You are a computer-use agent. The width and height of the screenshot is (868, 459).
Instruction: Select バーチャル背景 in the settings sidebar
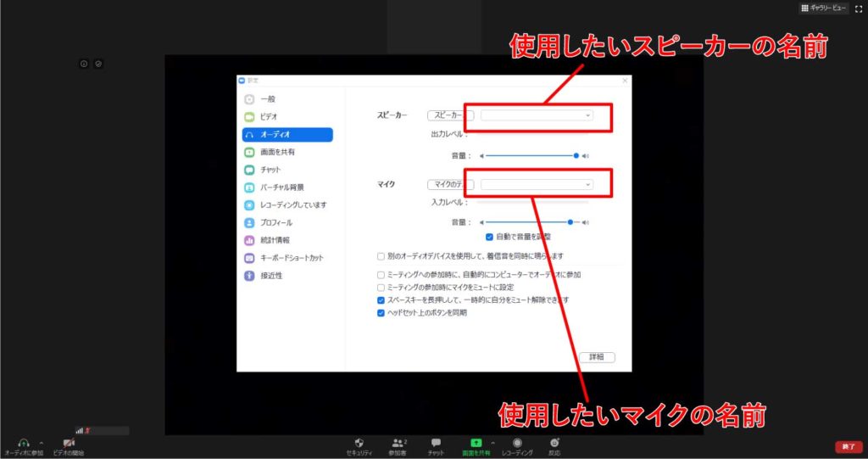(282, 188)
